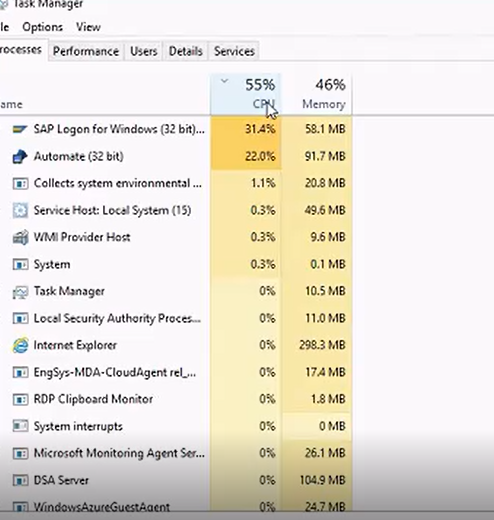
Task: Switch to the Details tab
Action: [x=185, y=51]
